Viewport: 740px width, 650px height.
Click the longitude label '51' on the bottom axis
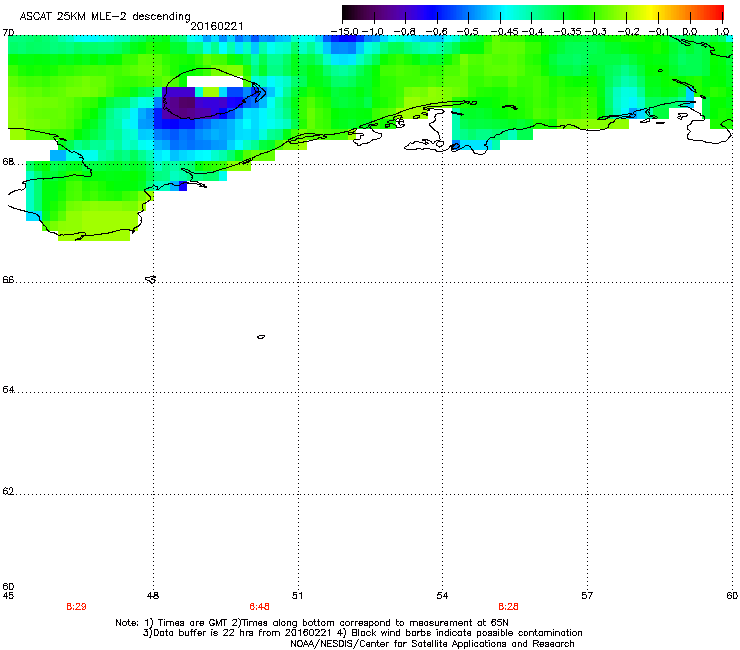pos(297,596)
